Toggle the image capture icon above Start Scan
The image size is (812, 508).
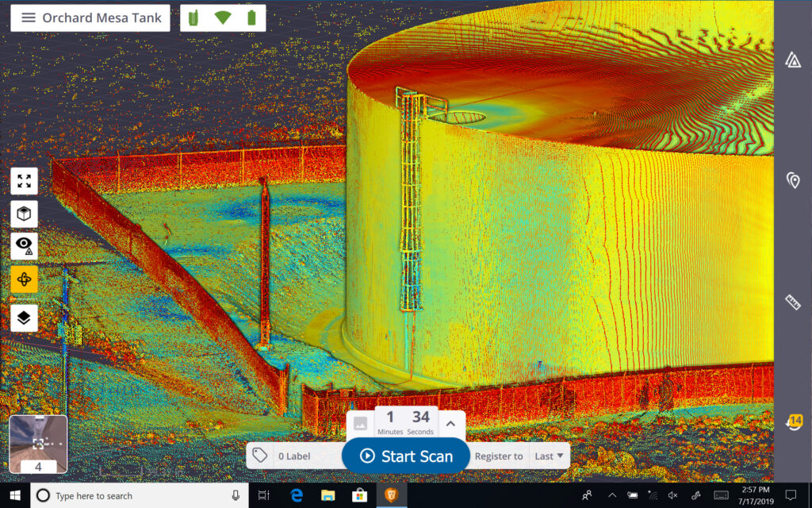(x=360, y=424)
